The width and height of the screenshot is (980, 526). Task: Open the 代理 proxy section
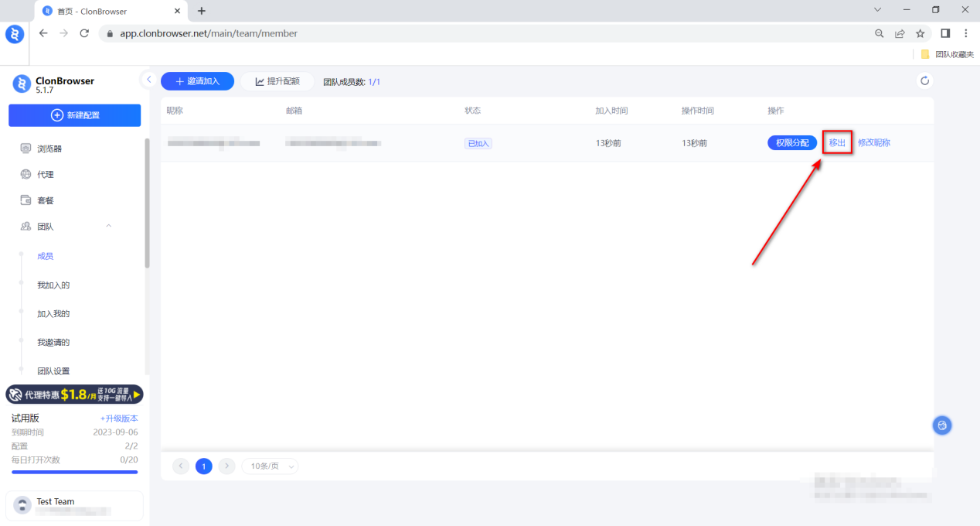46,175
